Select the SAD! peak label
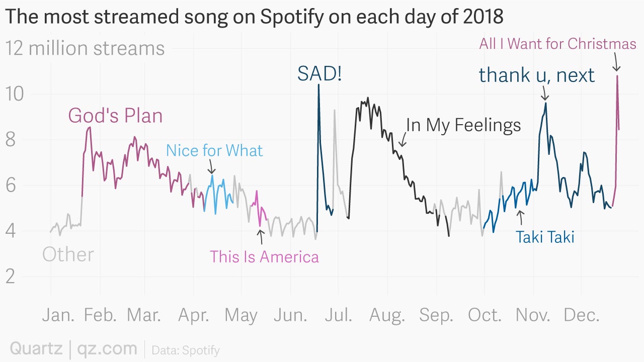 (x=319, y=74)
